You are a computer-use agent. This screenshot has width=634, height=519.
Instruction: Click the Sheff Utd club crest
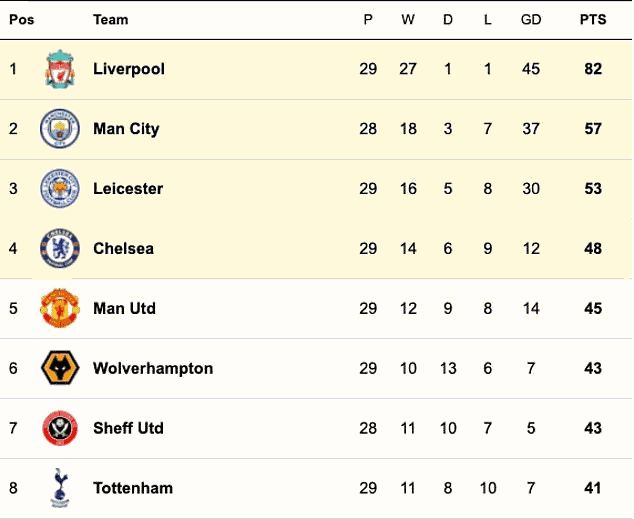(60, 428)
